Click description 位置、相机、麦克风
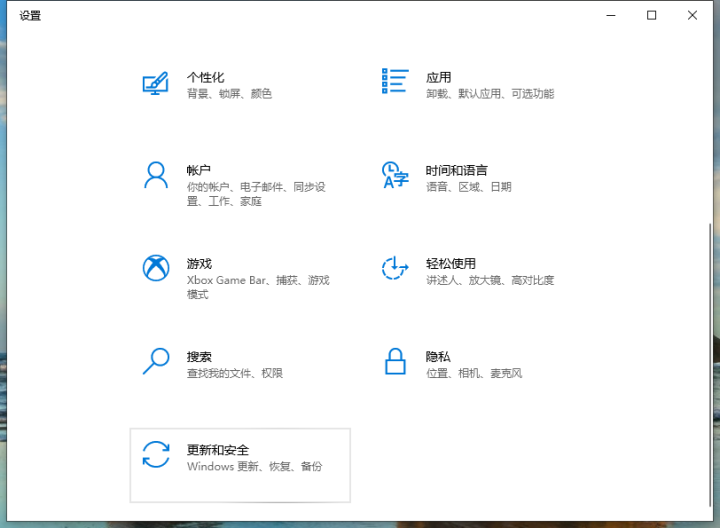Image resolution: width=720 pixels, height=528 pixels. point(474,373)
